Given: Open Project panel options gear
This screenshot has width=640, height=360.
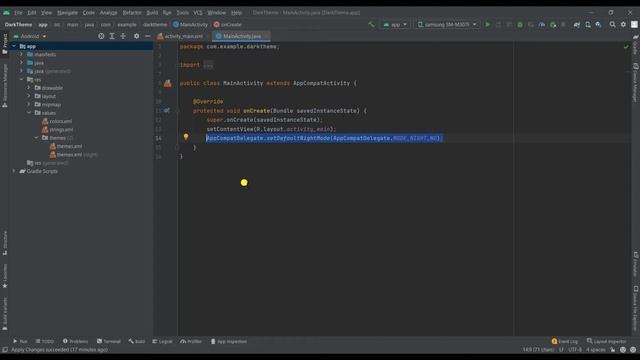Looking at the screenshot, I should (x=136, y=36).
